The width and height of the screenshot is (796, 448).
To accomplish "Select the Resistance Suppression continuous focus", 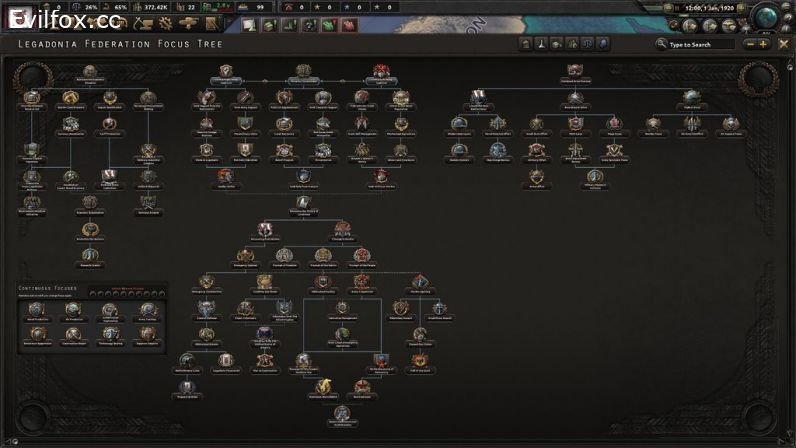I will 36,334.
